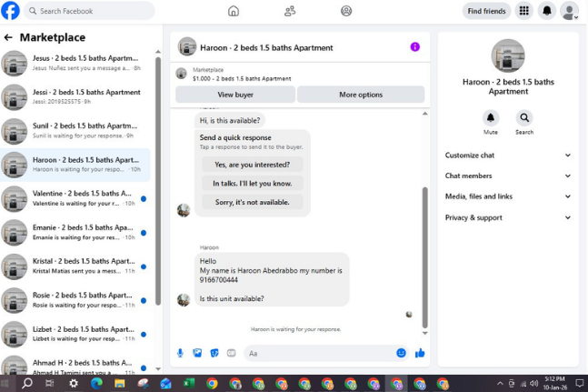Open Valentine conversation in list
Viewport: 588px width, 392px height.
[x=75, y=198]
